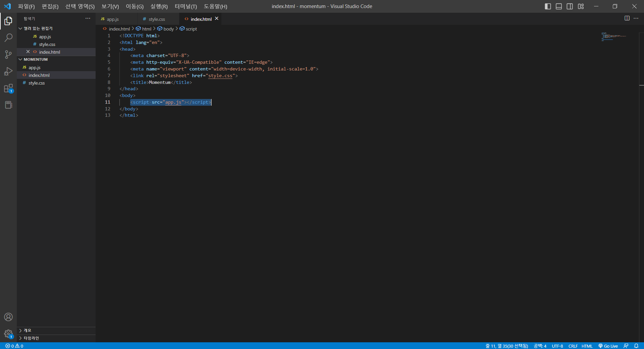This screenshot has height=349, width=644.
Task: Open app.js in MOMENTUM folder
Action: point(56,67)
